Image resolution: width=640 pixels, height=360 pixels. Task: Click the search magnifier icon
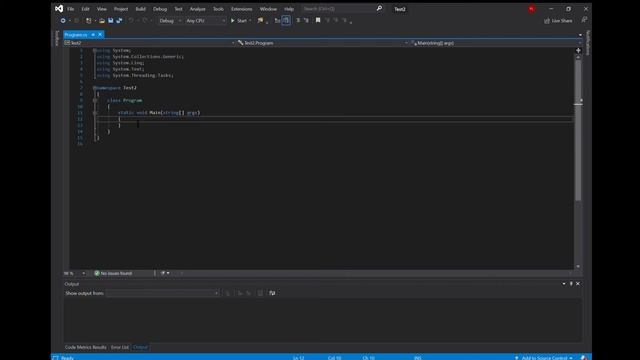pos(380,9)
